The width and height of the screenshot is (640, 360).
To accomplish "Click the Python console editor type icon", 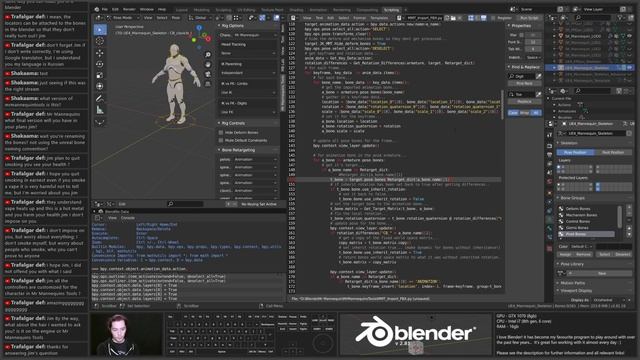I will 98,218.
